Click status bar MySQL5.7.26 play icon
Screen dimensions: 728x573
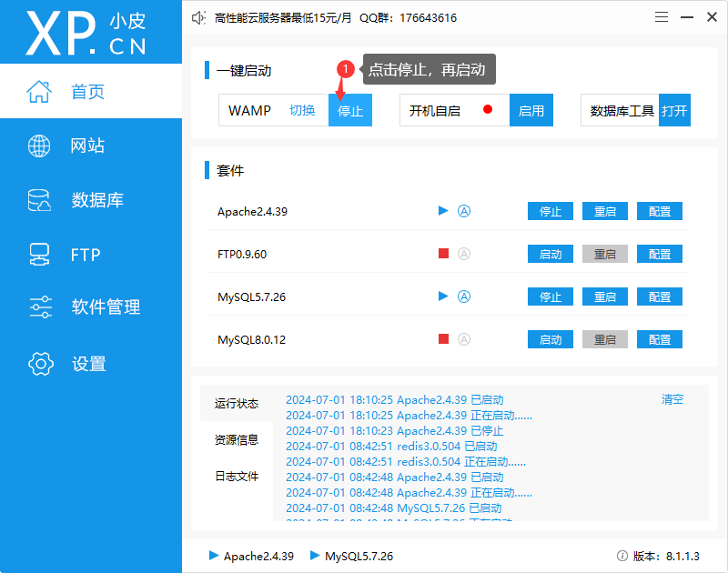tap(315, 556)
